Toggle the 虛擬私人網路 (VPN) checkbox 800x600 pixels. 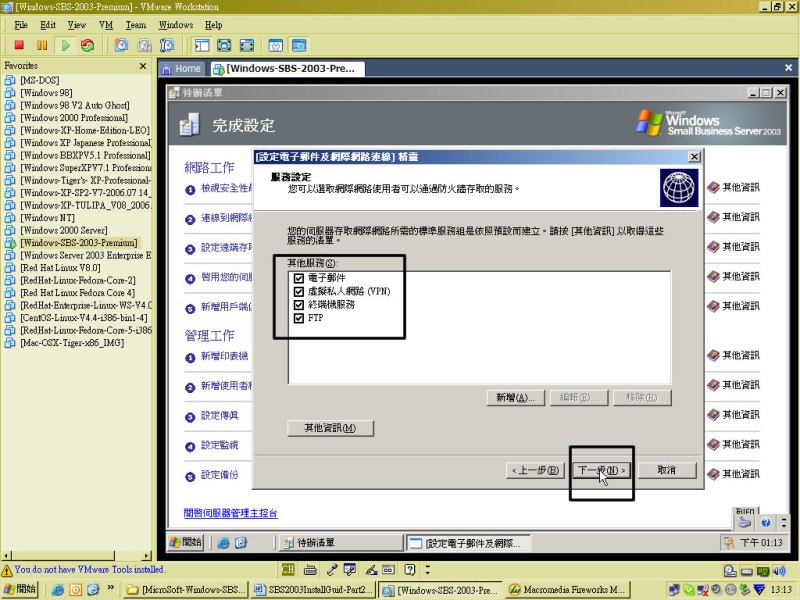click(x=298, y=291)
